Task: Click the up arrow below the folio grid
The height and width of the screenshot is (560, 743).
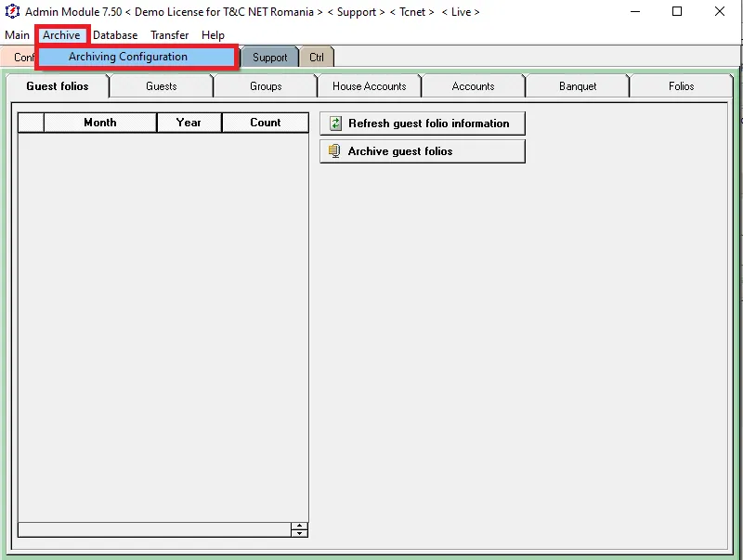Action: pos(299,526)
